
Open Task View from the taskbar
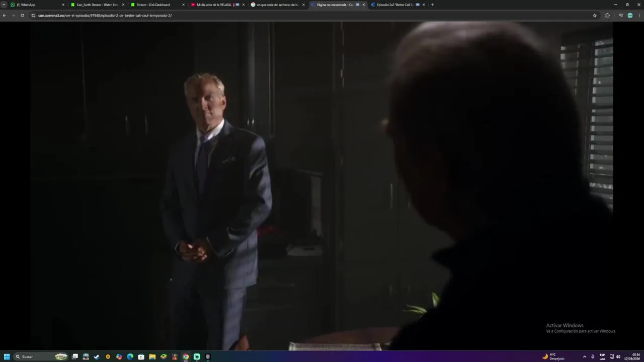pos(75,356)
